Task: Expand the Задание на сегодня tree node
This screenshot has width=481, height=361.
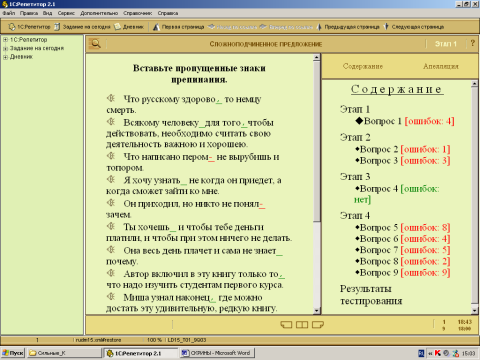Action: click(x=5, y=49)
